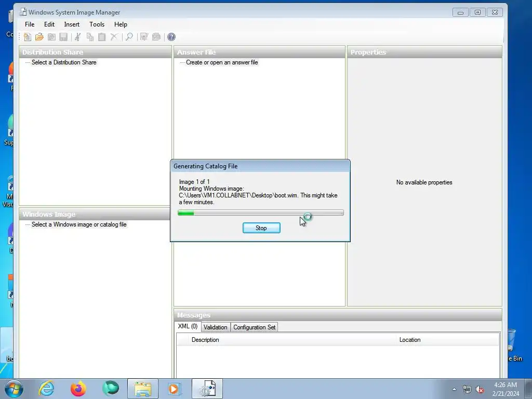Open the Insert menu
Image resolution: width=532 pixels, height=399 pixels.
click(x=72, y=24)
